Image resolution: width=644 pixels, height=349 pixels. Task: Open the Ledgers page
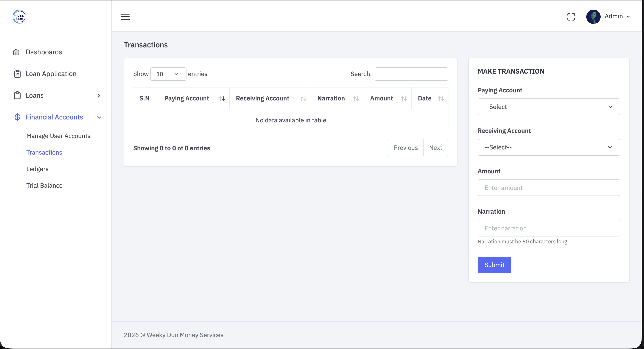coord(38,169)
